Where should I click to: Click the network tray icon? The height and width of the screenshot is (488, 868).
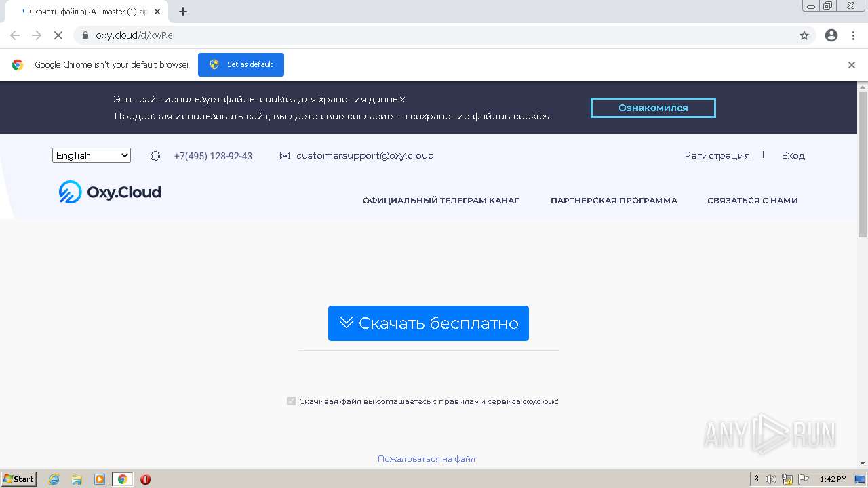787,479
